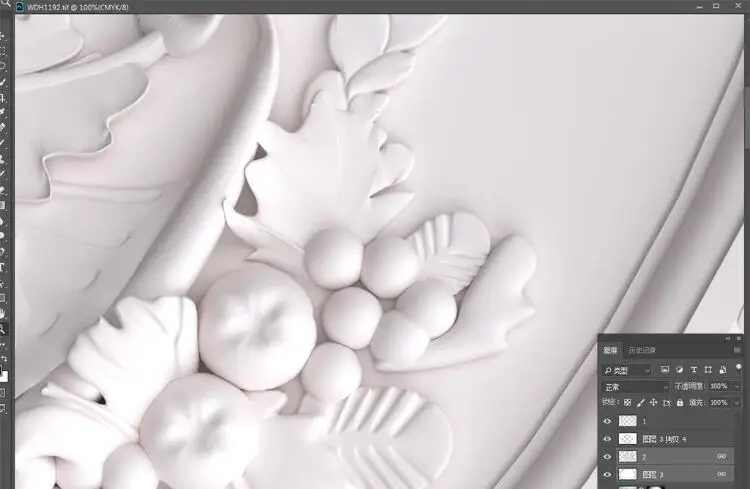Switch to the 历史记录 tab

pos(642,350)
